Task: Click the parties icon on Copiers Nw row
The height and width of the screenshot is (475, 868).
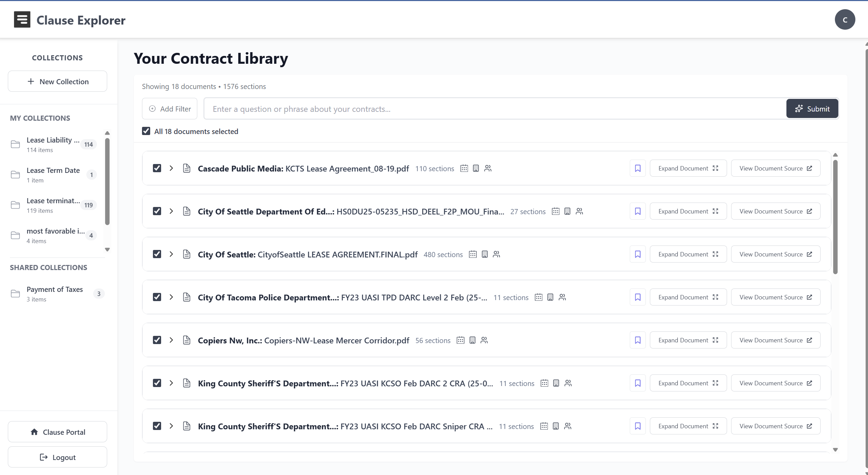Action: coord(484,340)
